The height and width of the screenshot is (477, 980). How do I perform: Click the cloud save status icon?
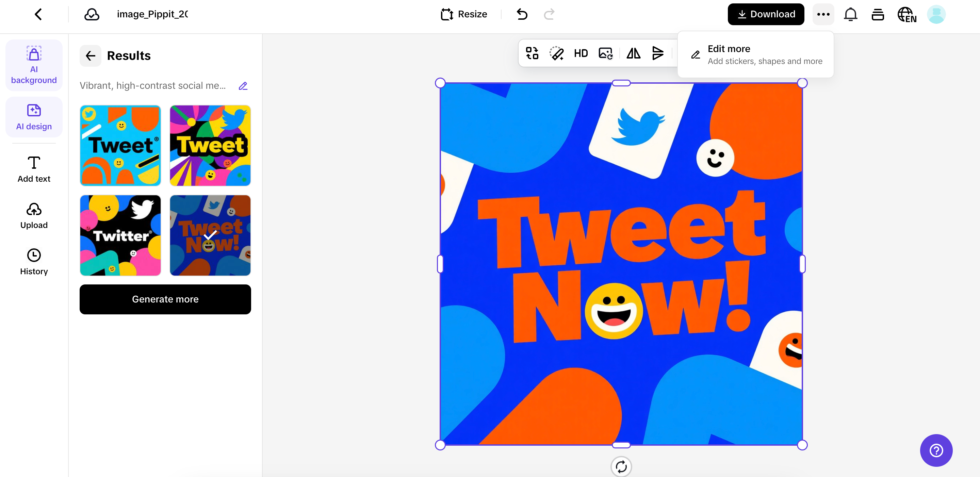[x=92, y=14]
